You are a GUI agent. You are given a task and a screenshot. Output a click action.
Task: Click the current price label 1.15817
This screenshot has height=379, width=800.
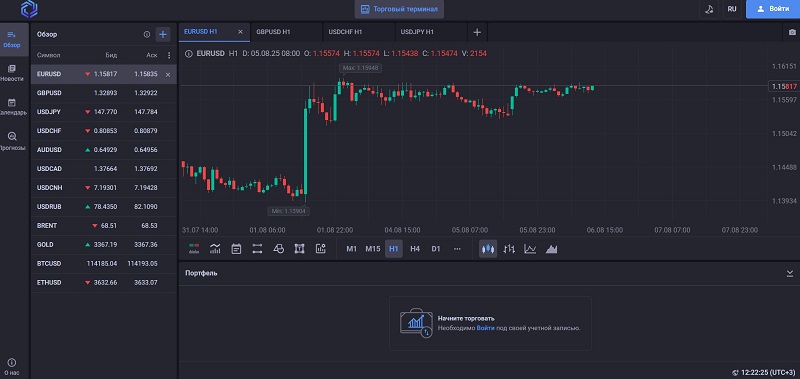[783, 87]
